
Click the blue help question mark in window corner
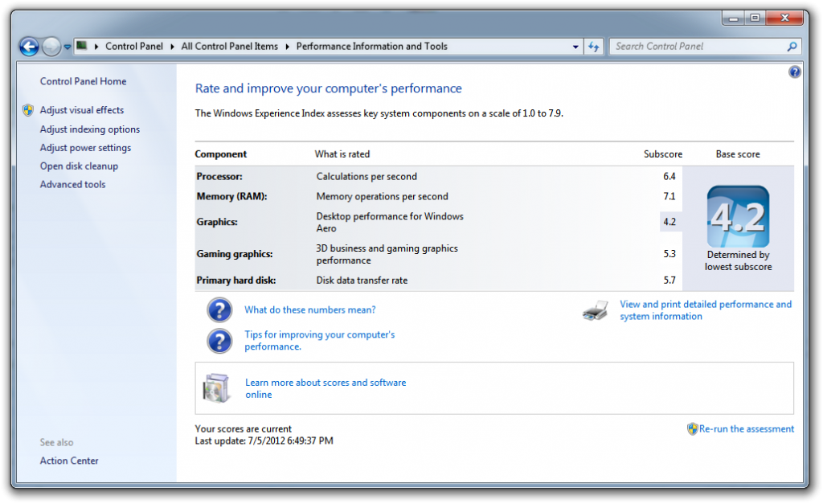click(x=795, y=72)
